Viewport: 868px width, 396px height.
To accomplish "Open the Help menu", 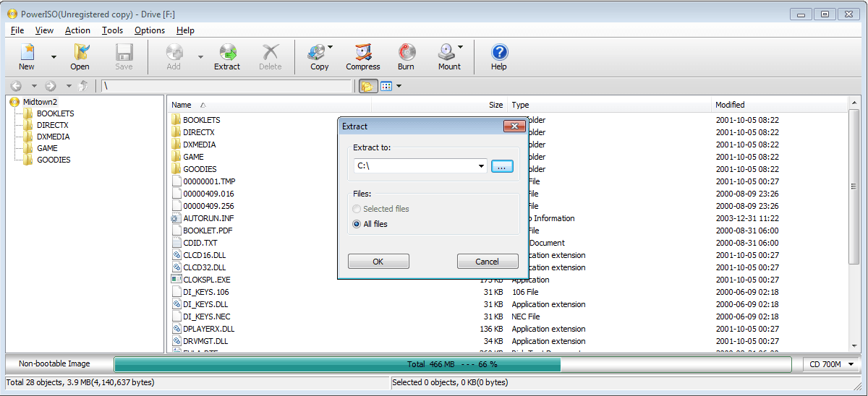I will point(185,30).
